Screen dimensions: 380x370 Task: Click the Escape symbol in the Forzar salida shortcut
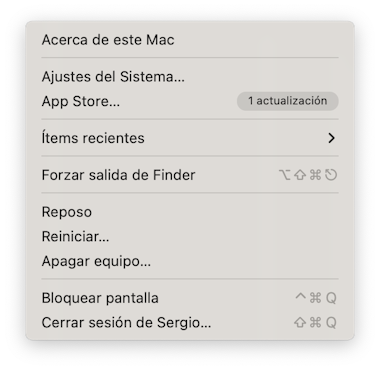[x=331, y=175]
